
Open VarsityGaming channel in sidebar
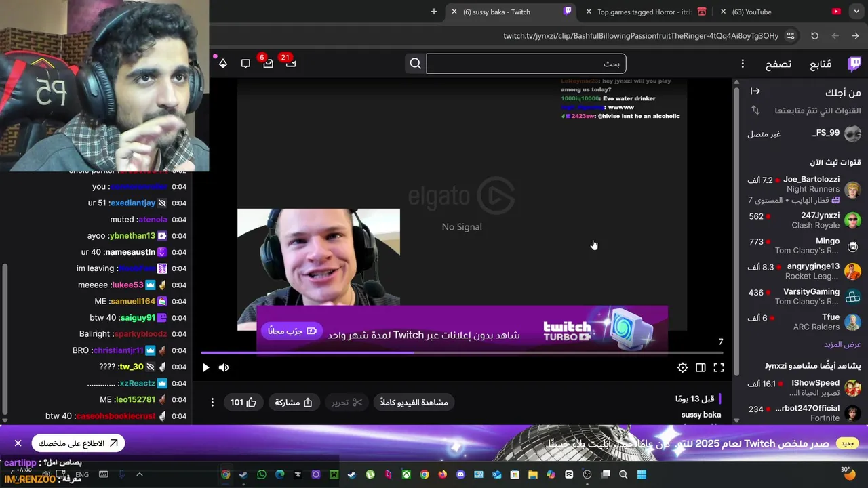(803, 296)
